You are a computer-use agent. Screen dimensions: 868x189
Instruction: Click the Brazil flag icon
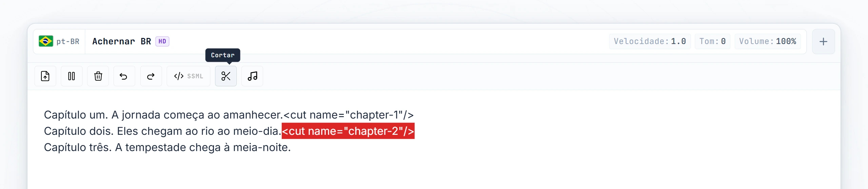(x=46, y=41)
